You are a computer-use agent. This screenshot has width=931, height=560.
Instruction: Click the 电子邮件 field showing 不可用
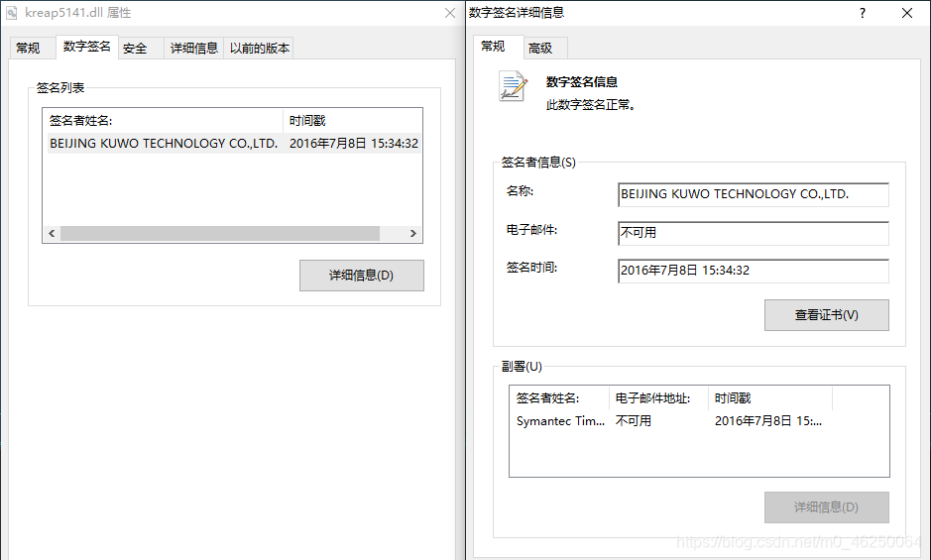coord(753,233)
